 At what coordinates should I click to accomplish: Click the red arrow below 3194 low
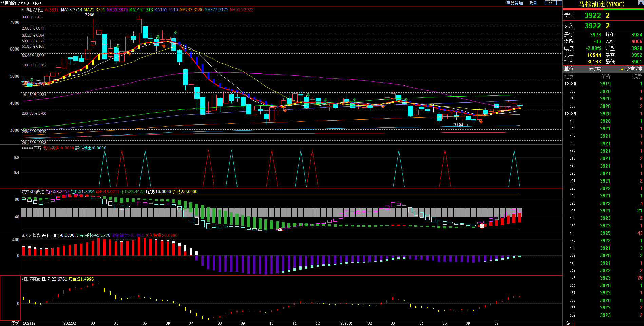[481, 121]
